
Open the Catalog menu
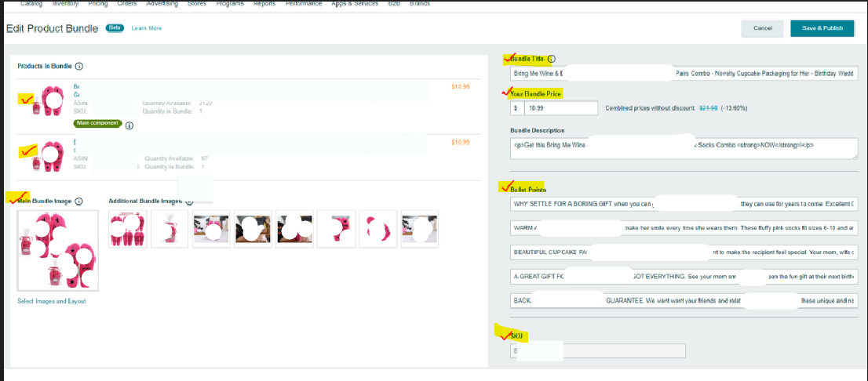(31, 3)
